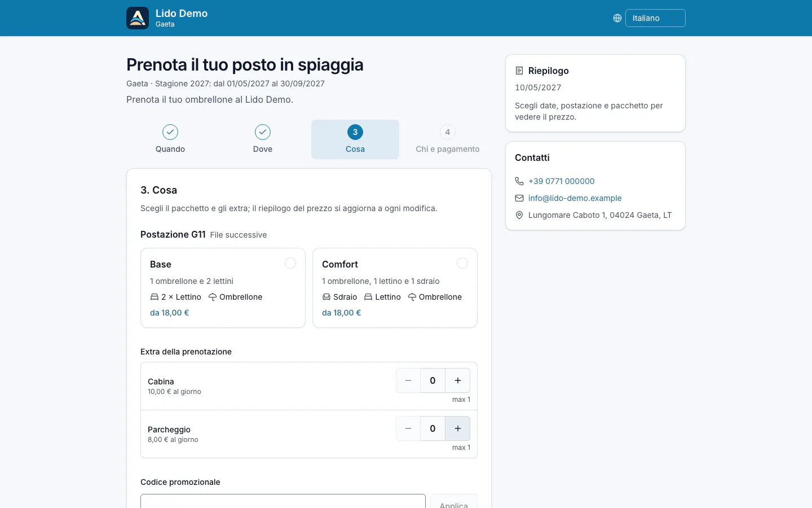Click the globe language icon
812x508 pixels.
pyautogui.click(x=617, y=18)
